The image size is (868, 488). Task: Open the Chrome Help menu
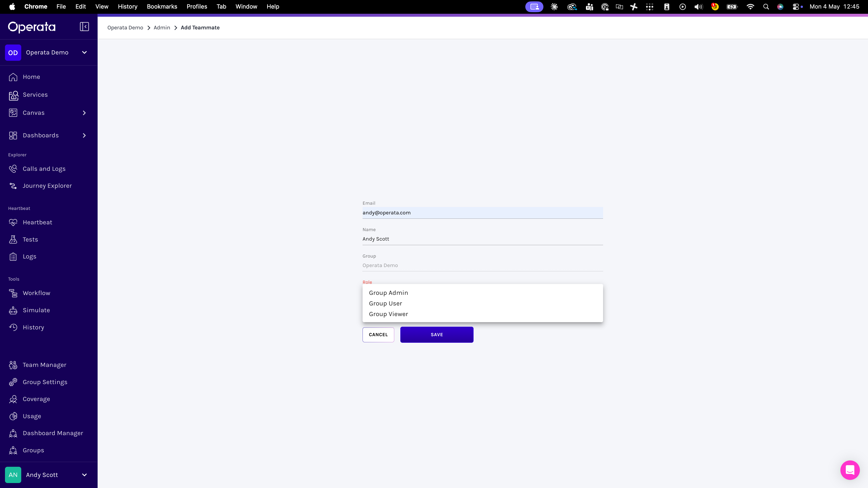click(x=273, y=7)
